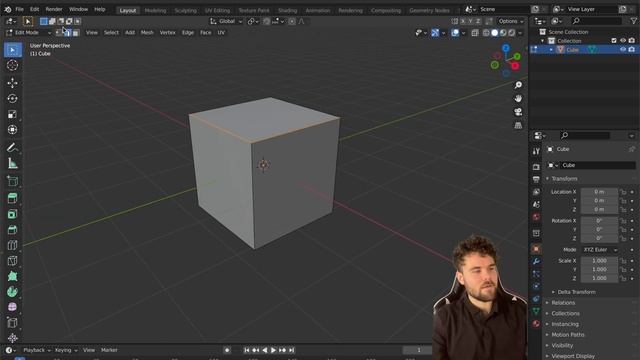Activate the 3D Cursor tool

[13, 65]
